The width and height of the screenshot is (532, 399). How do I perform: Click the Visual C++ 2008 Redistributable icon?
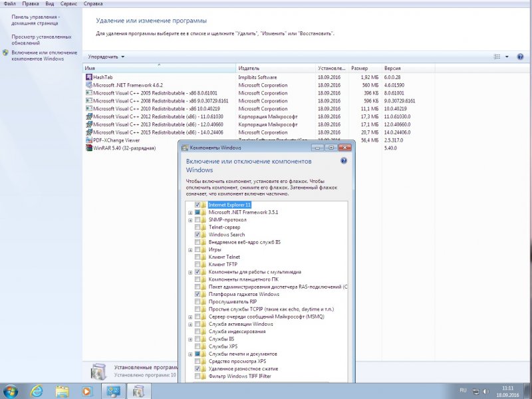[89, 101]
